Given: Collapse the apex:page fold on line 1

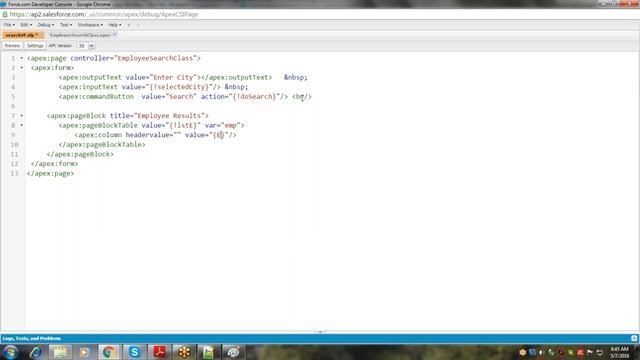Looking at the screenshot, I should pyautogui.click(x=22, y=58).
